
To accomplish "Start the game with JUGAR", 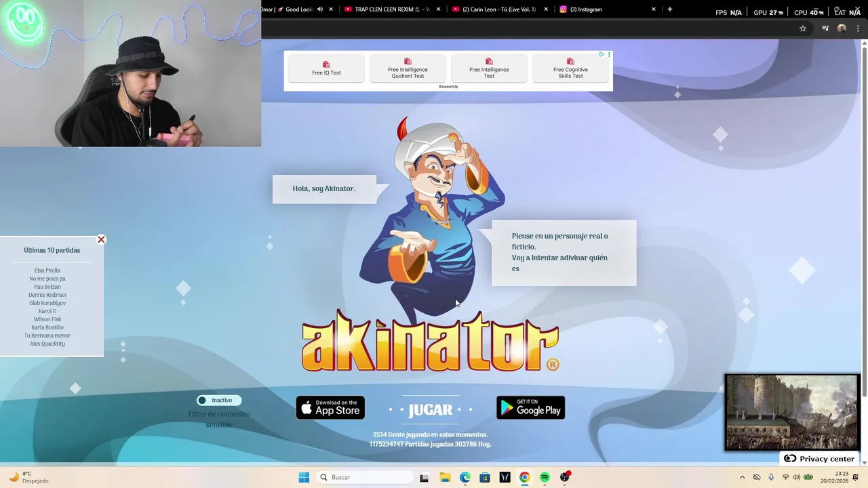I will point(430,410).
